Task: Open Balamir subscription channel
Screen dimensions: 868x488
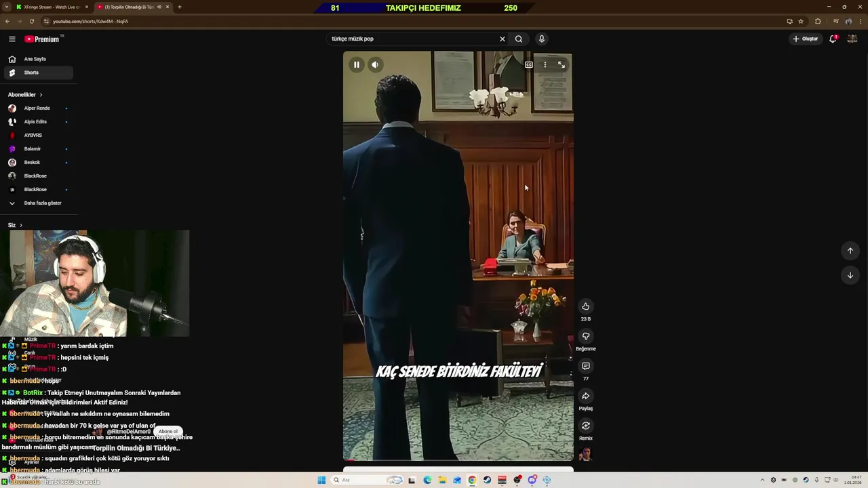Action: coord(39,149)
